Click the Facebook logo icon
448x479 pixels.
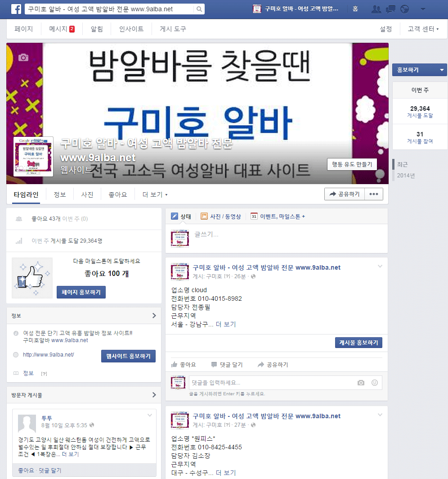pos(16,9)
